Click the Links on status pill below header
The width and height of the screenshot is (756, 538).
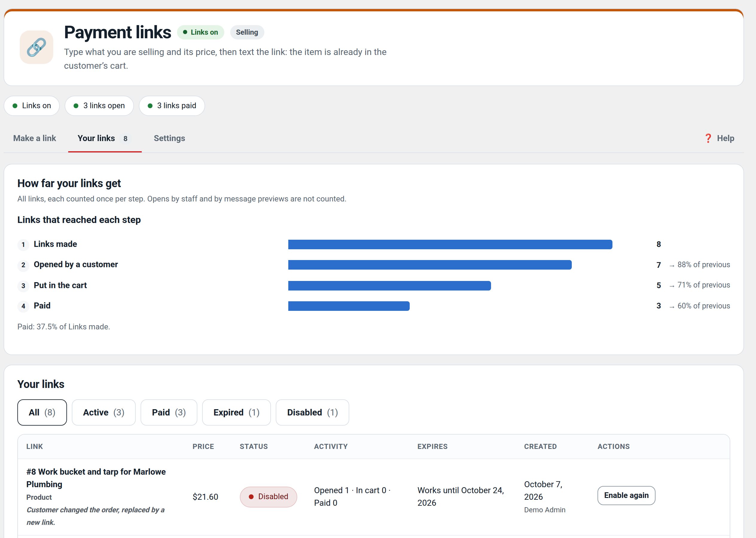(32, 106)
